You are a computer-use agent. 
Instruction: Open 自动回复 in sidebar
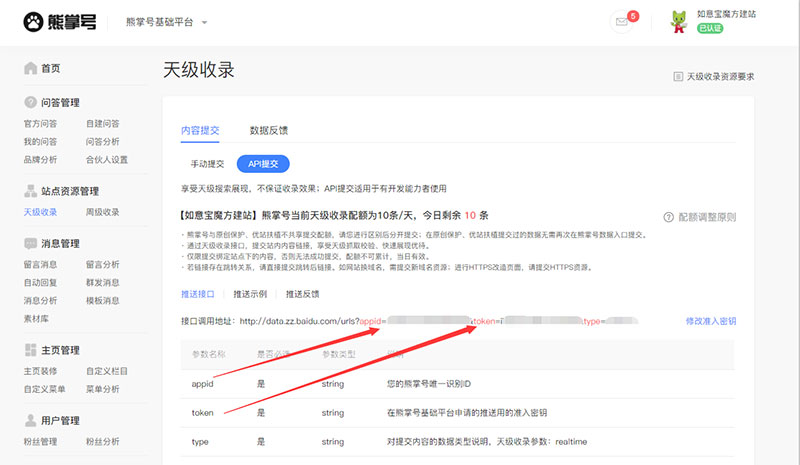(x=40, y=282)
